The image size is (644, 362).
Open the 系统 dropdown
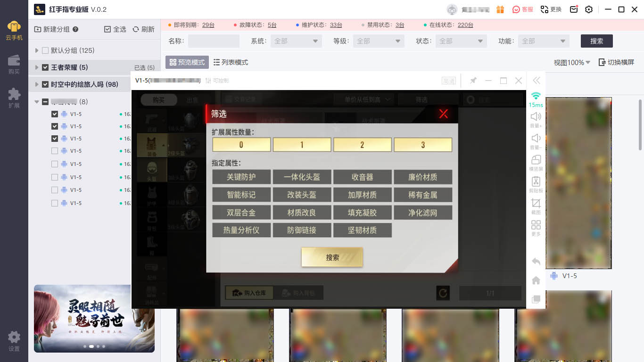click(296, 41)
